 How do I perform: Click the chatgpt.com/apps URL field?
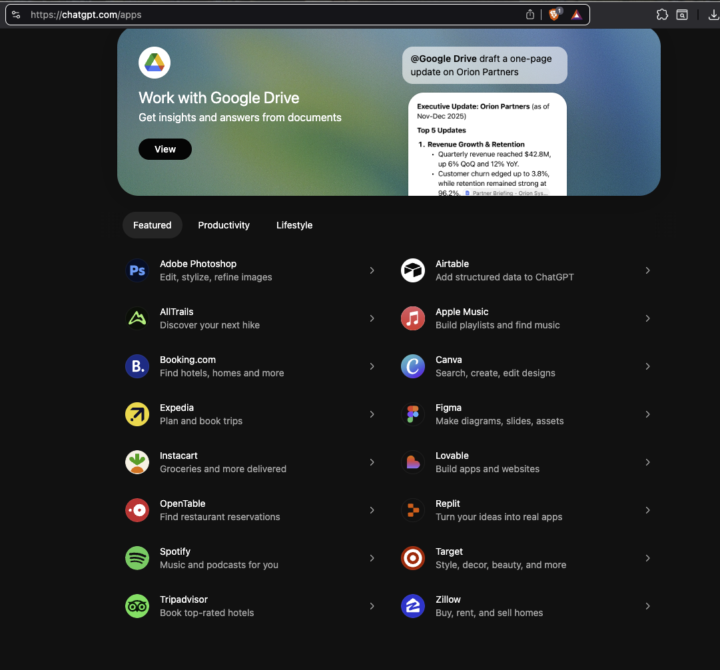pos(270,15)
